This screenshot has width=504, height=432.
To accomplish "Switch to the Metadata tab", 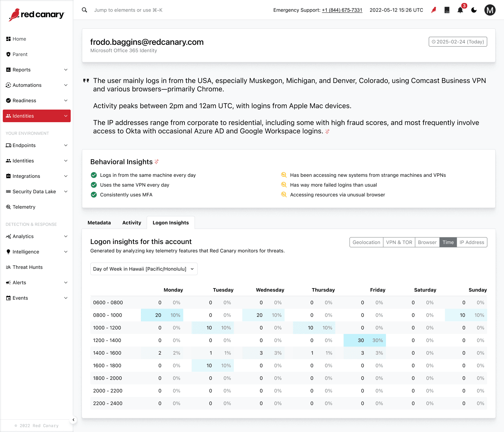I will (99, 223).
